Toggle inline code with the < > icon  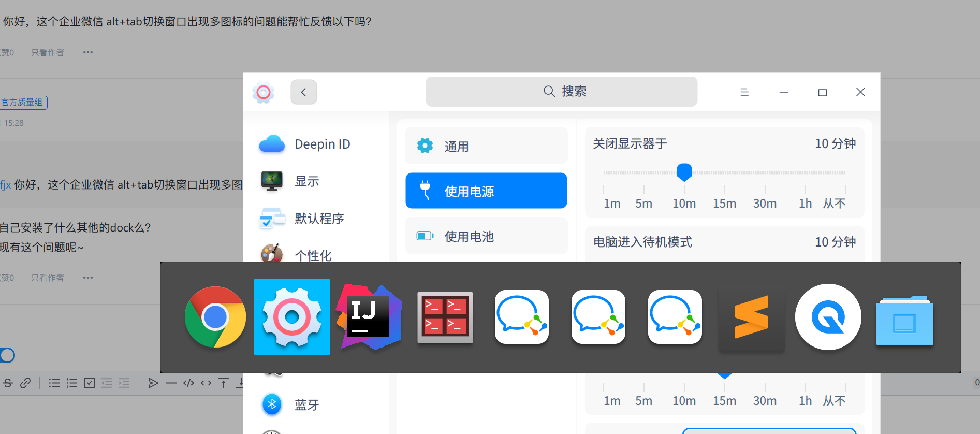[x=206, y=383]
